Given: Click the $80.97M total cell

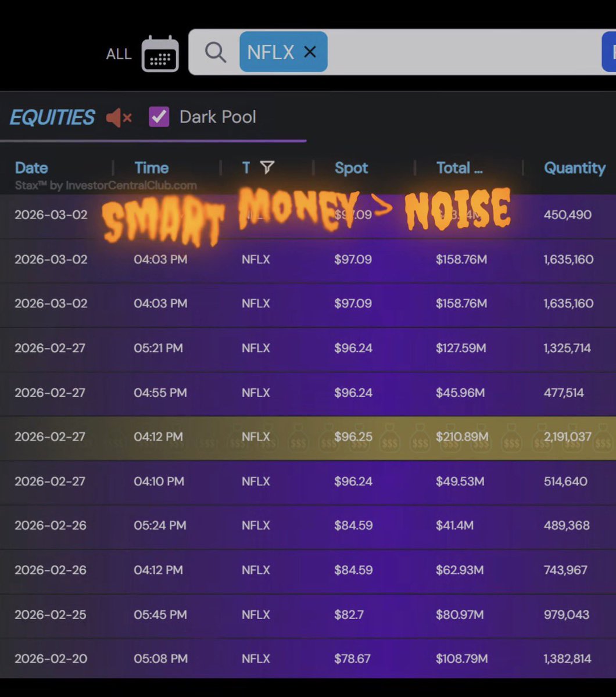Looking at the screenshot, I should pyautogui.click(x=460, y=614).
